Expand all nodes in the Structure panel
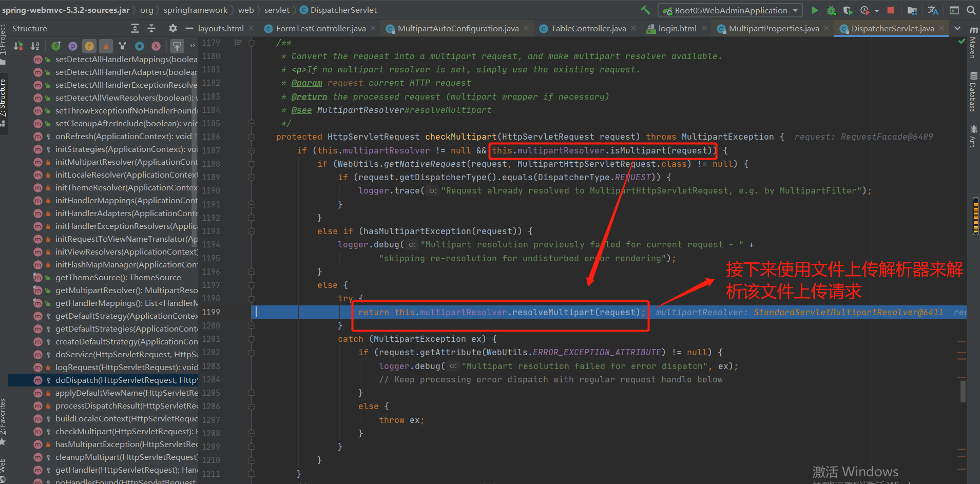The height and width of the screenshot is (484, 980). tap(135, 28)
